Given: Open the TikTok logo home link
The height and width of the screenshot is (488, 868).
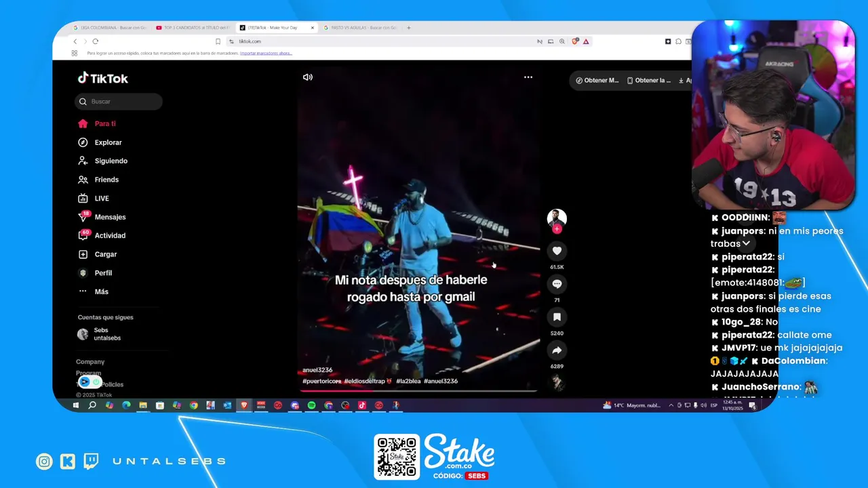Looking at the screenshot, I should coord(102,78).
